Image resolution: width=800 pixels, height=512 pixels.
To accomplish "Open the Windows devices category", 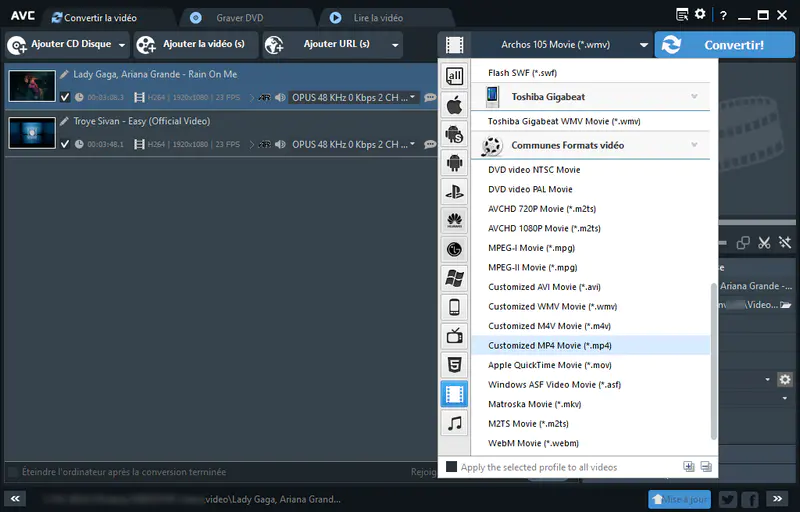I will 454,278.
